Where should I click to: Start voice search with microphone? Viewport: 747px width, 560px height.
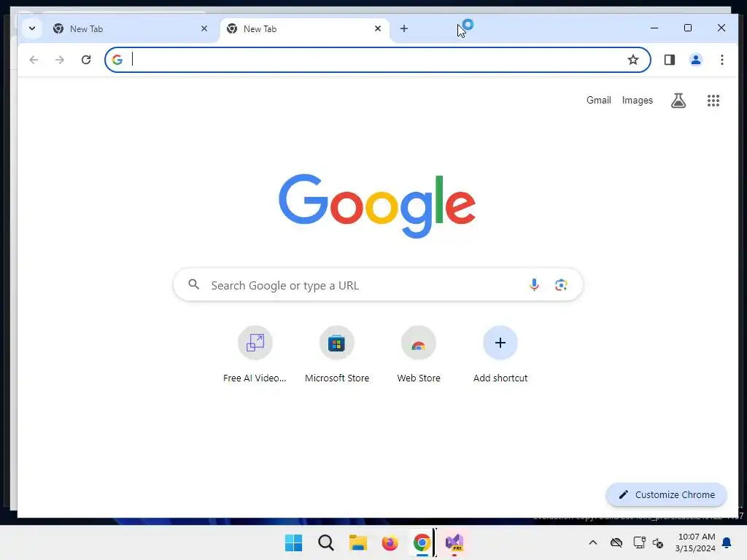click(x=534, y=285)
